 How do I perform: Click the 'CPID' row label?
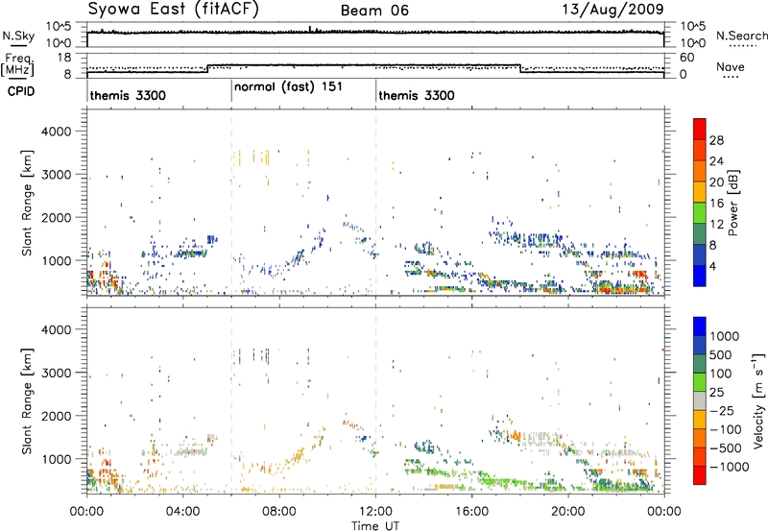click(x=21, y=91)
